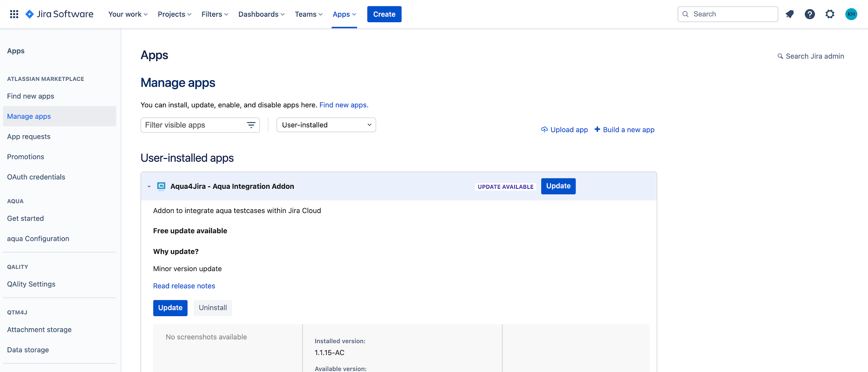This screenshot has width=868, height=372.
Task: Open the User-installed dropdown
Action: coord(326,125)
